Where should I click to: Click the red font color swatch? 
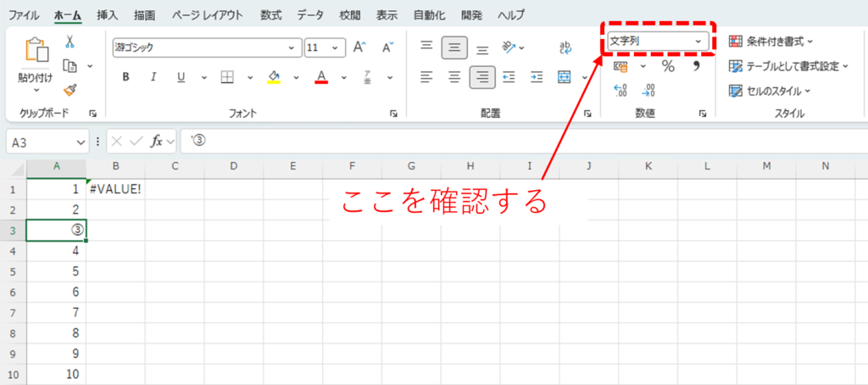pos(321,77)
